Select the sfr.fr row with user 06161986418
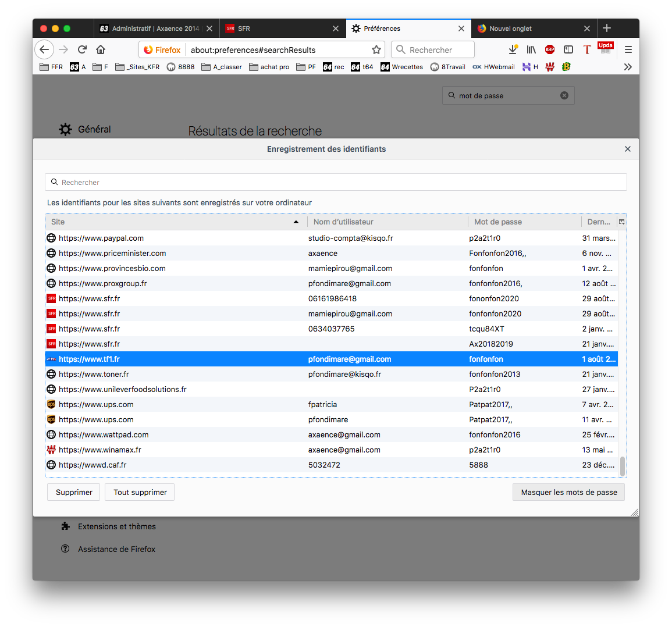This screenshot has height=627, width=672. point(331,298)
